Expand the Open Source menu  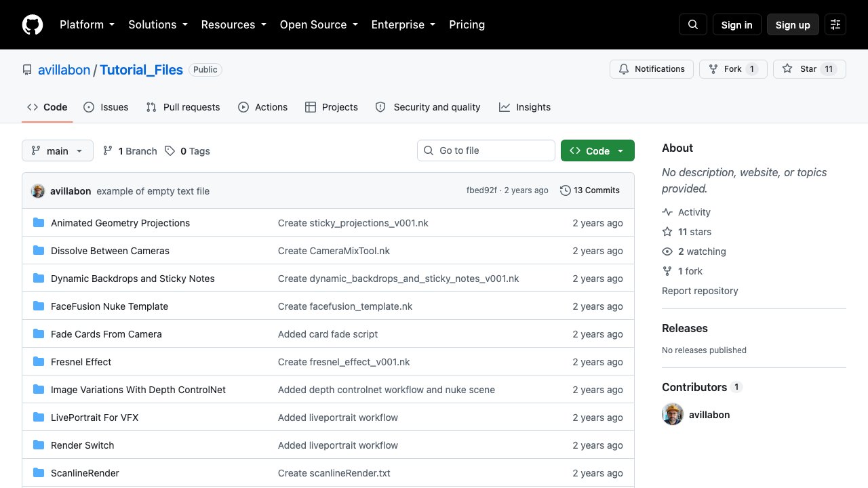pos(319,24)
